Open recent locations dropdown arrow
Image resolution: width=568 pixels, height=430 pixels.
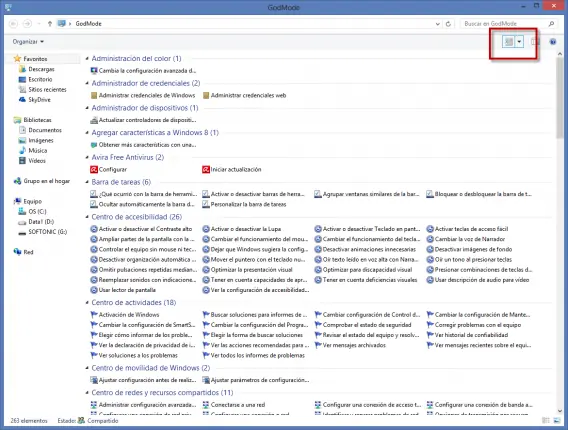39,24
